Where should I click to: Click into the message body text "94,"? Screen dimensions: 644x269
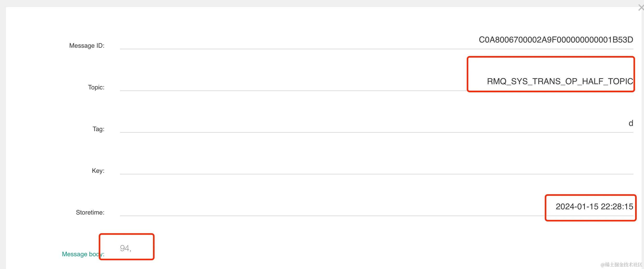pyautogui.click(x=125, y=248)
